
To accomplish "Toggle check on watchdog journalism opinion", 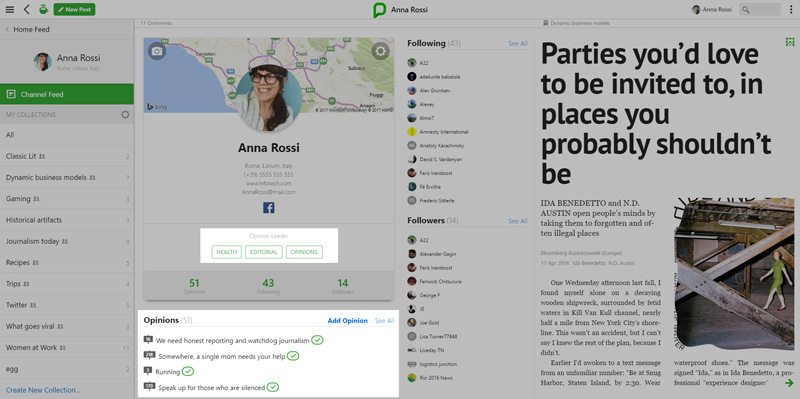I will (x=317, y=340).
